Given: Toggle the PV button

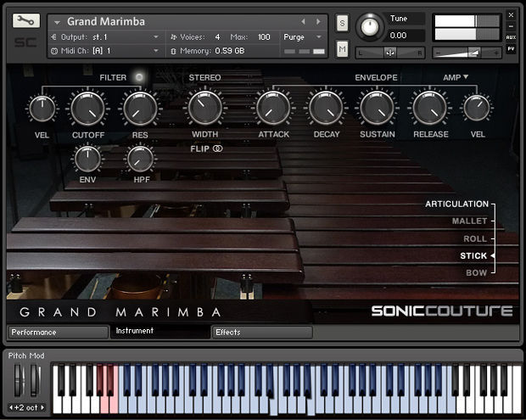Looking at the screenshot, I should click(x=511, y=49).
